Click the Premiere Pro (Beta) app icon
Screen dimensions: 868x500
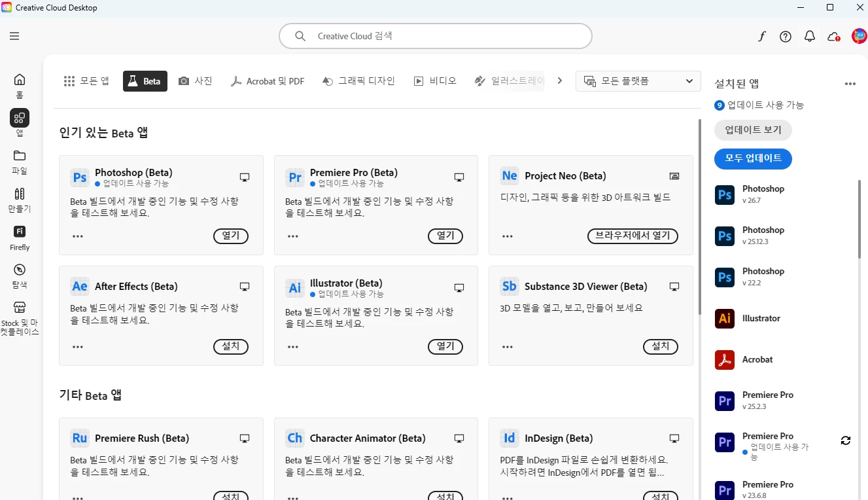pos(295,177)
